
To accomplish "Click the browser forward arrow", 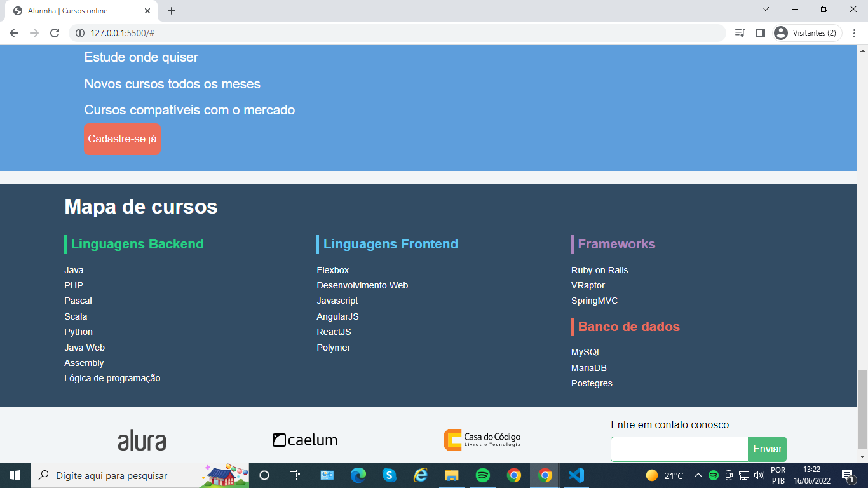I will (34, 33).
